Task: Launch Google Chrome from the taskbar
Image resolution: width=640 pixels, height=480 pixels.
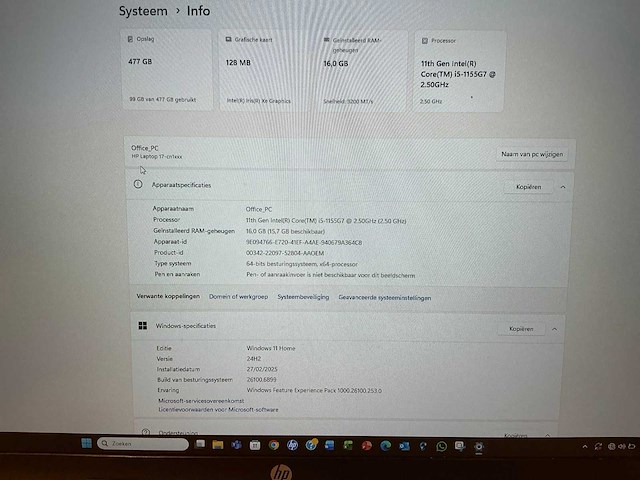Action: [273, 445]
